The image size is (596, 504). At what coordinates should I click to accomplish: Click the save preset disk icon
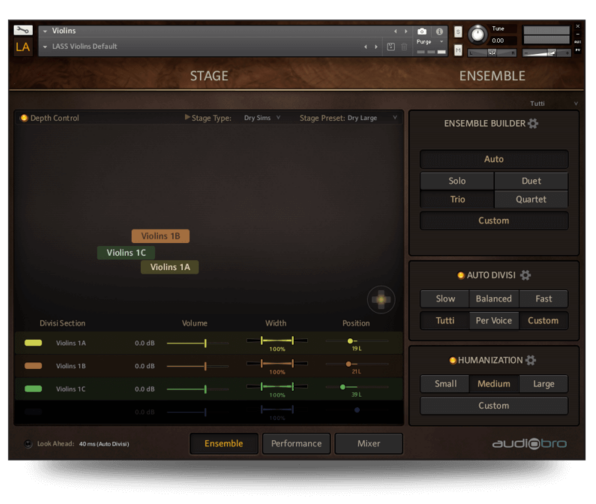coord(391,47)
